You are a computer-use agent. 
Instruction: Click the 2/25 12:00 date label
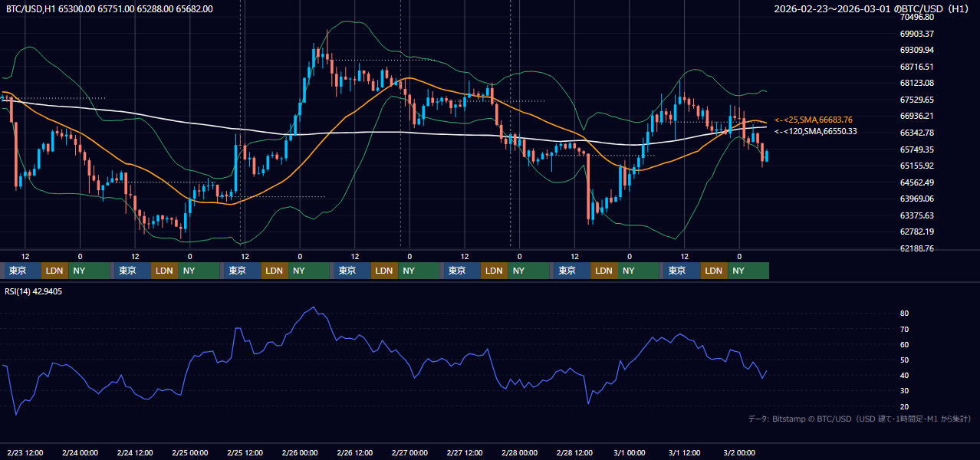[x=245, y=452]
